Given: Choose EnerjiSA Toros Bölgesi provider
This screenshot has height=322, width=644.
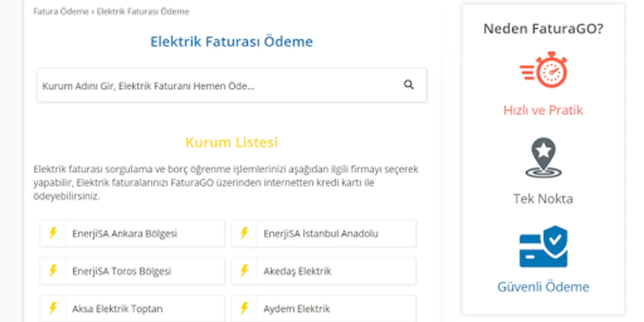Looking at the screenshot, I should (x=132, y=271).
